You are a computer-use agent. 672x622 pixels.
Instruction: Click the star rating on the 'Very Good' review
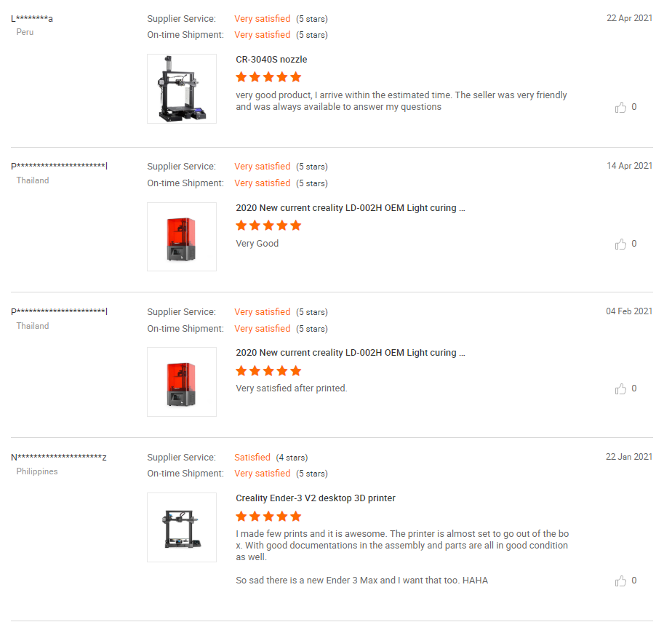point(268,226)
